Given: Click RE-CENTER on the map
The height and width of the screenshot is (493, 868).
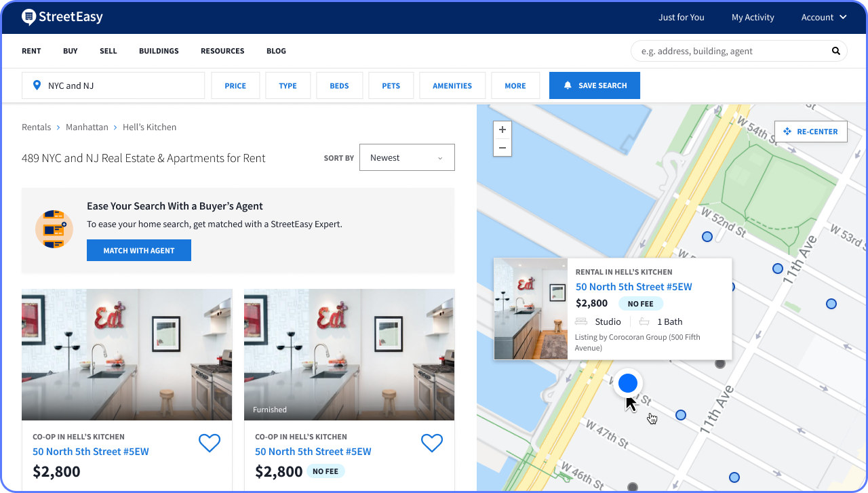Looking at the screenshot, I should point(811,132).
